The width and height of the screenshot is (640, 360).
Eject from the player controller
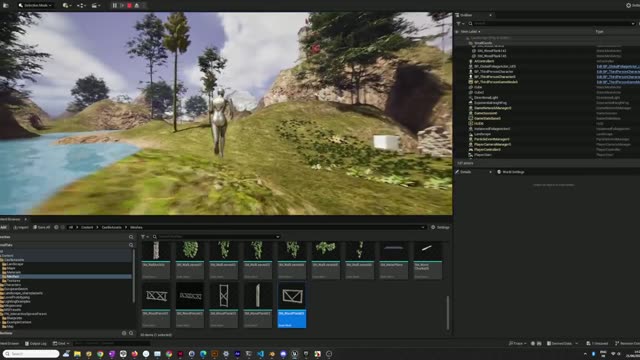[x=137, y=5]
